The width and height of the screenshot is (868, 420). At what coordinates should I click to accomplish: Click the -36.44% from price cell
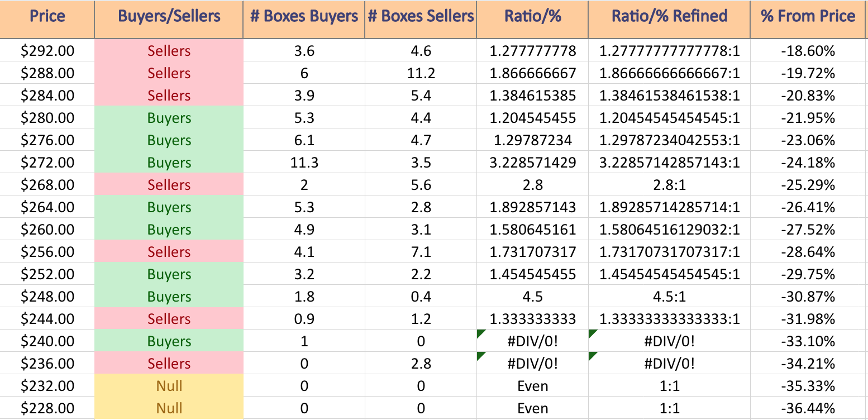click(x=809, y=408)
